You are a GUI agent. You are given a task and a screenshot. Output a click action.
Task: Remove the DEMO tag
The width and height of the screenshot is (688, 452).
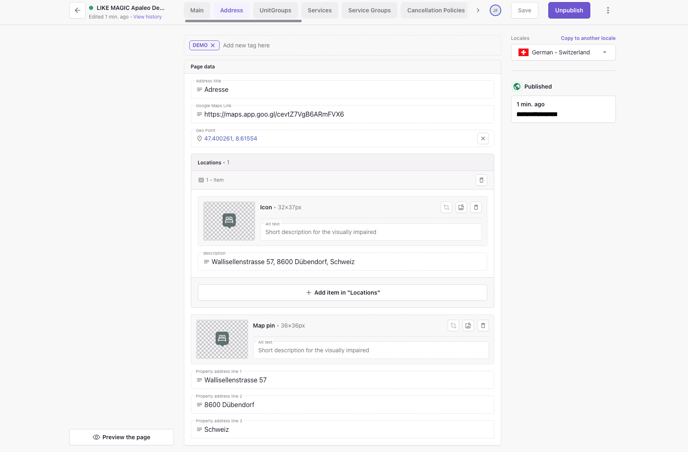click(213, 45)
